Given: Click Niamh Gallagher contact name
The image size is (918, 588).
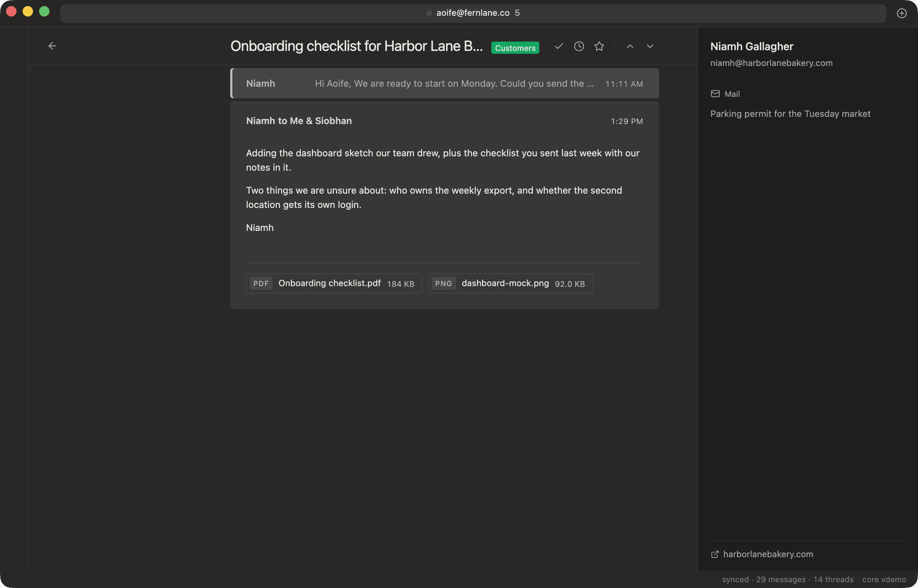Looking at the screenshot, I should (x=752, y=46).
